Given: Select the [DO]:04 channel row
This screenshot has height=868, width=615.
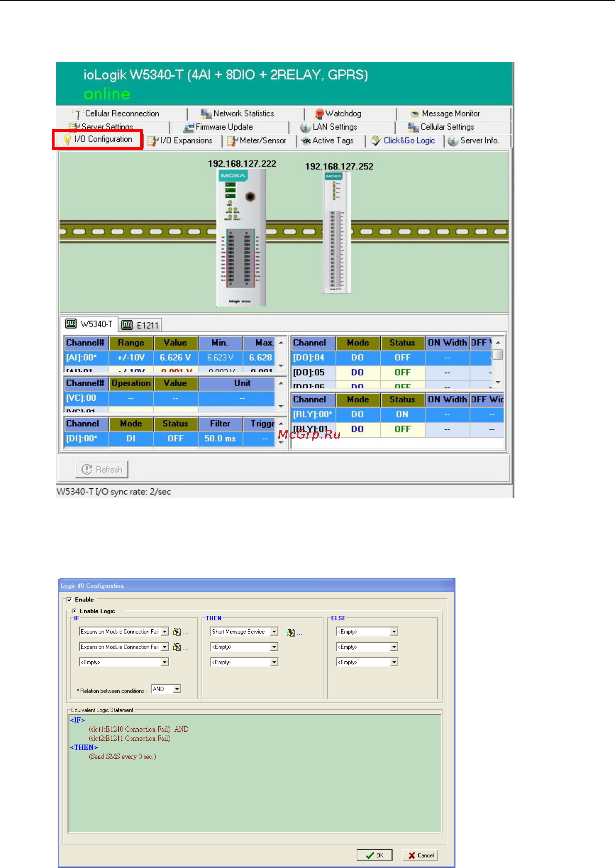Looking at the screenshot, I should tap(392, 358).
